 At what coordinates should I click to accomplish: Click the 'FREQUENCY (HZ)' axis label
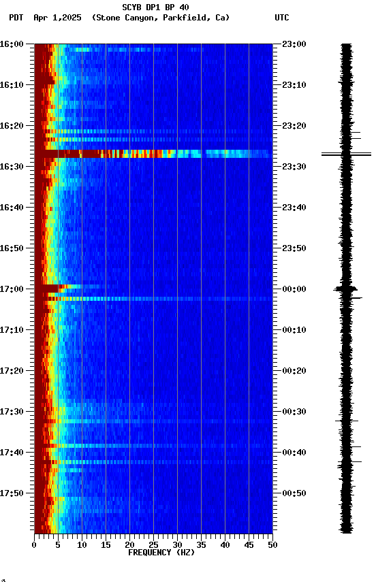coord(161,553)
